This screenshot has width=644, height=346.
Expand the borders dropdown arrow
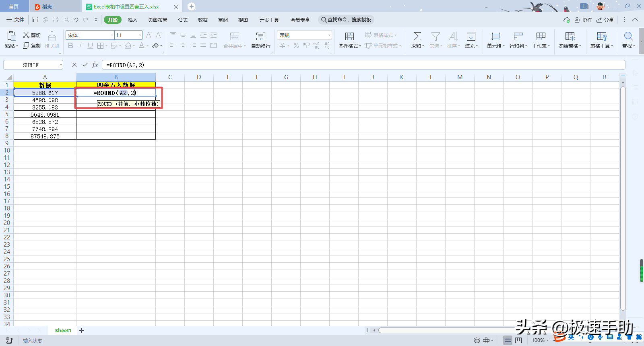pos(107,46)
